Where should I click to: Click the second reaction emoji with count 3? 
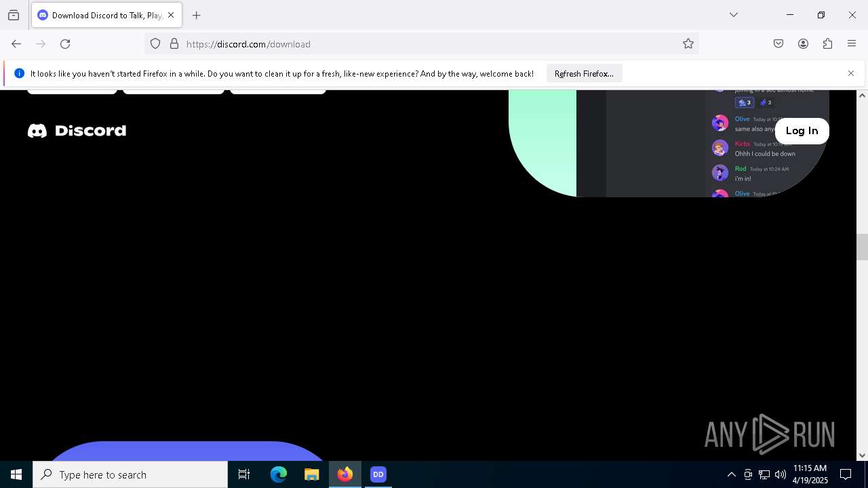point(766,102)
